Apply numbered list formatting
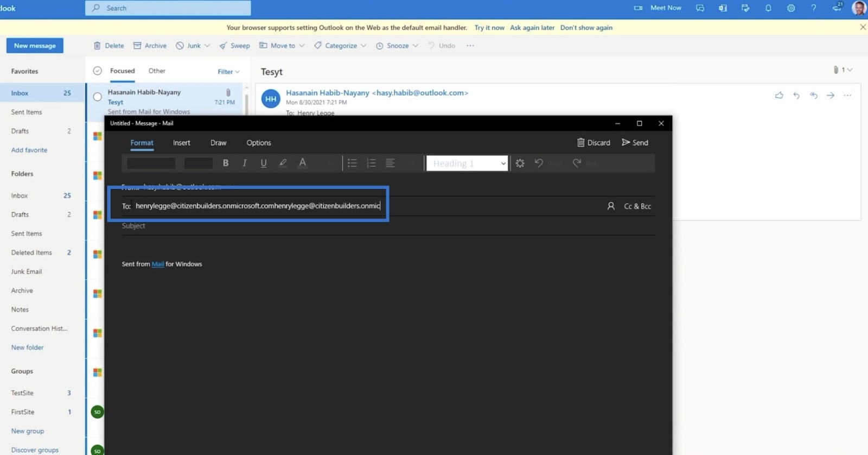The image size is (868, 455). coord(371,163)
